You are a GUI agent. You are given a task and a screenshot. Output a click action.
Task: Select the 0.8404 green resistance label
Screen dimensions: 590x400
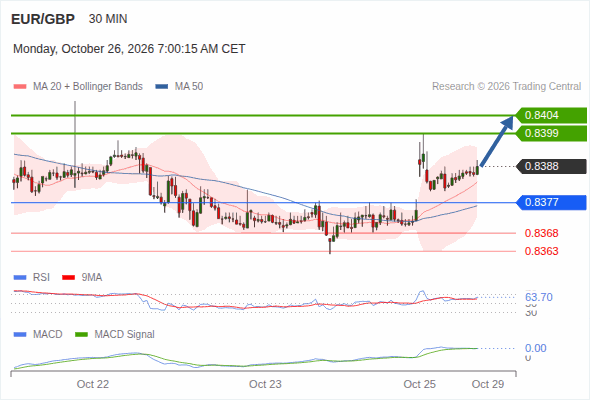(551, 115)
